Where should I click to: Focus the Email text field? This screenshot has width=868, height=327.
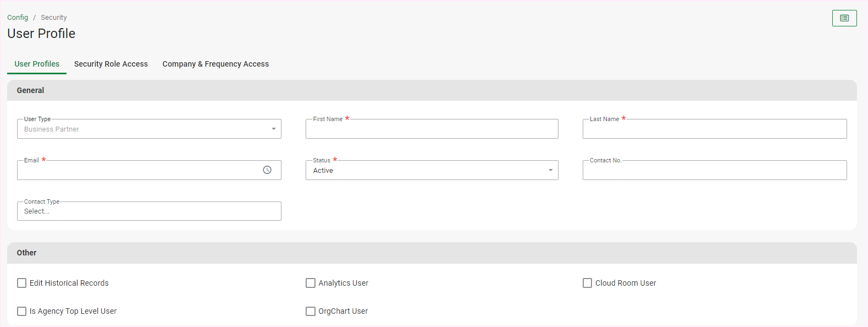tap(137, 171)
